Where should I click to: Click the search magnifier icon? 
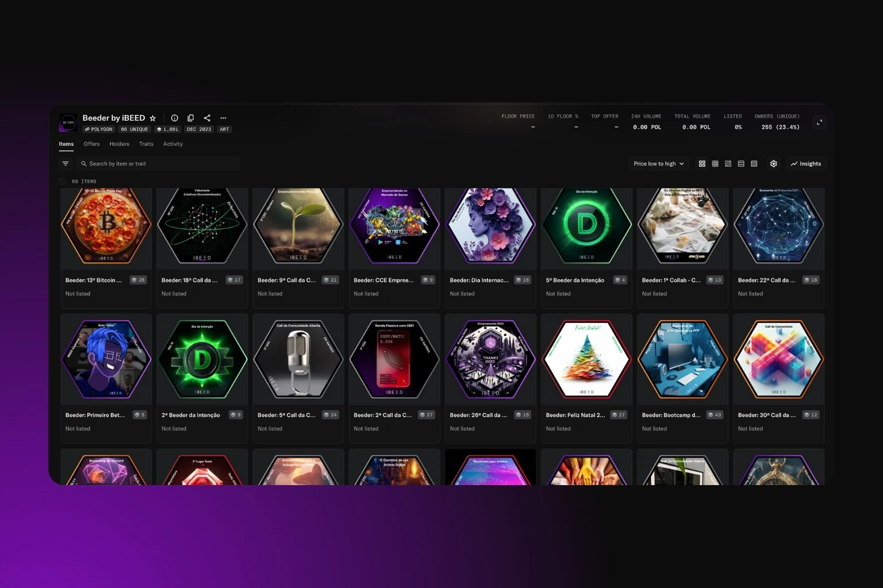pos(84,164)
